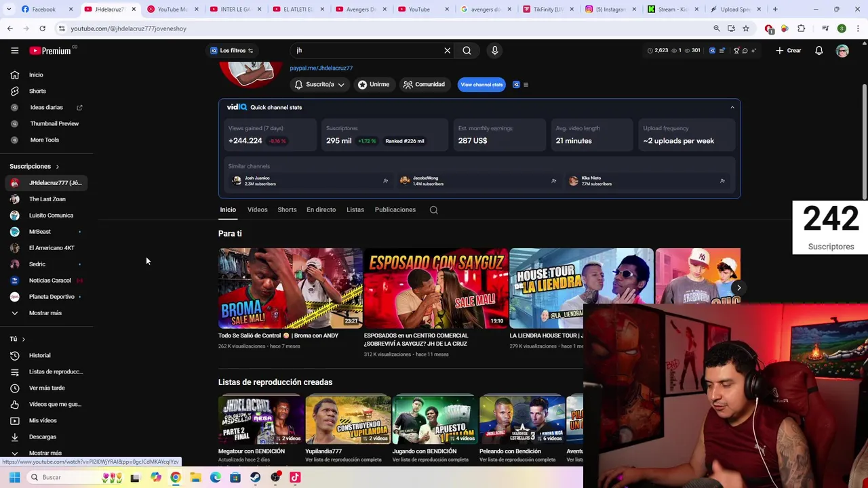
Task: Reload the page
Action: tap(42, 28)
